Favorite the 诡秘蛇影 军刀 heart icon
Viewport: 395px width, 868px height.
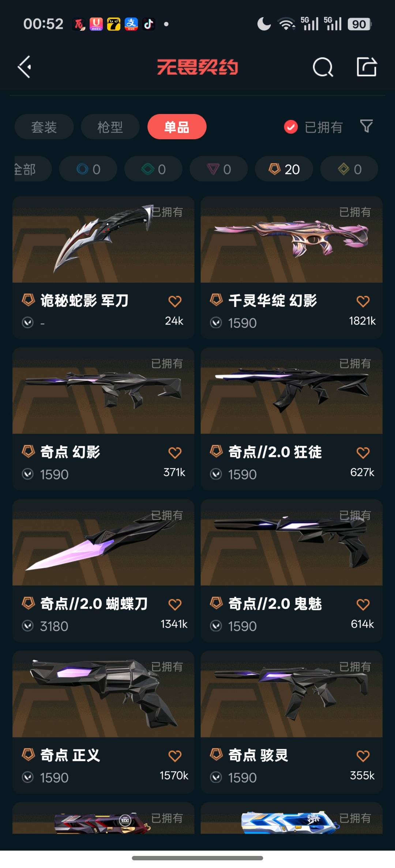[175, 301]
